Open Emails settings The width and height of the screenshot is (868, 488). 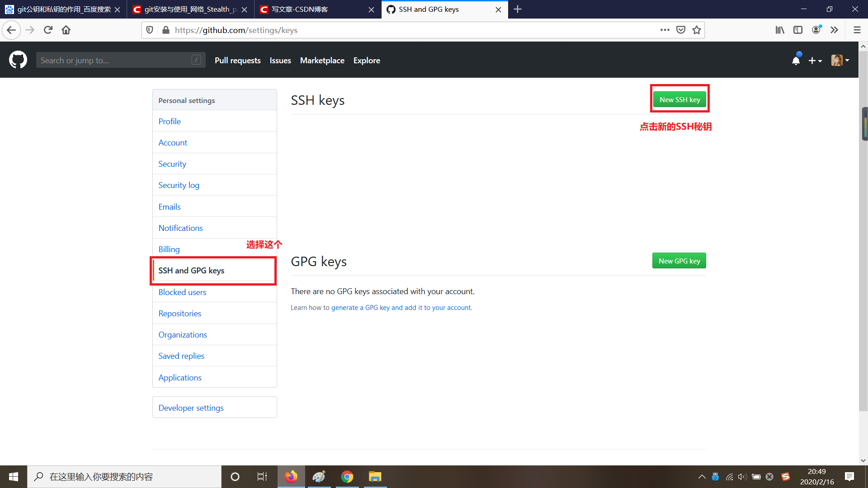coord(215,206)
